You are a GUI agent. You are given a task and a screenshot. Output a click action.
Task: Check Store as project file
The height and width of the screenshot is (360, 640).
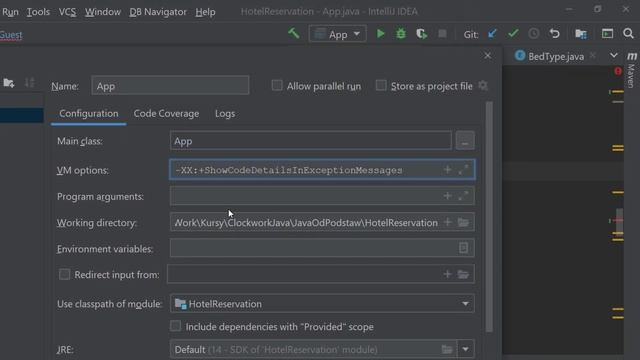381,85
